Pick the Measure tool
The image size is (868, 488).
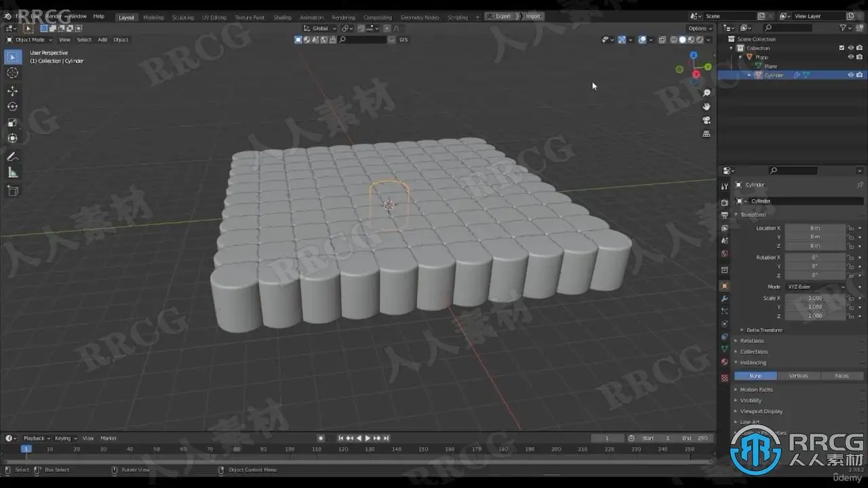pyautogui.click(x=12, y=172)
